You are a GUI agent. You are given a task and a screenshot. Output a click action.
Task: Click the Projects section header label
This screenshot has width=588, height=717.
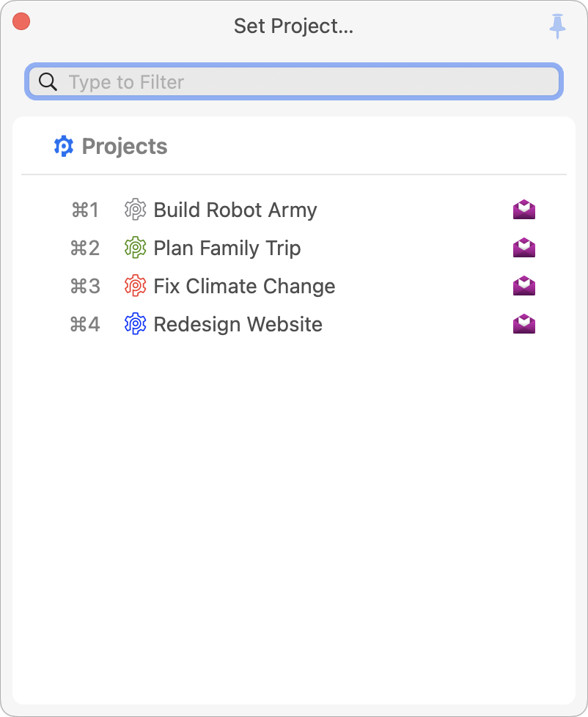(125, 147)
